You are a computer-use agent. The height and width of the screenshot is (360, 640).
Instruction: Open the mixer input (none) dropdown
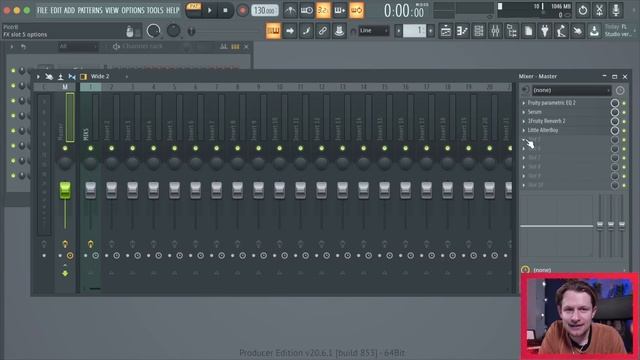[x=571, y=90]
